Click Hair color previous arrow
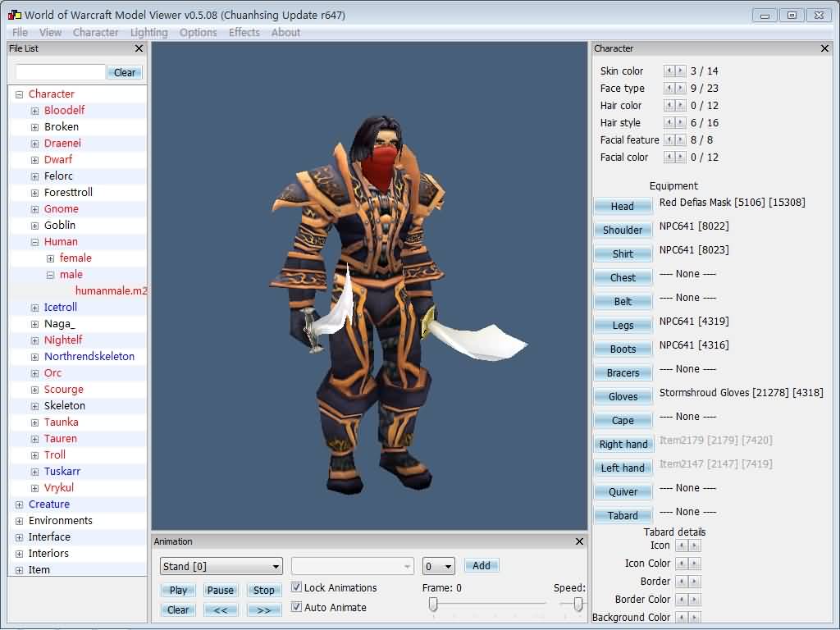The image size is (840, 630). pos(669,105)
